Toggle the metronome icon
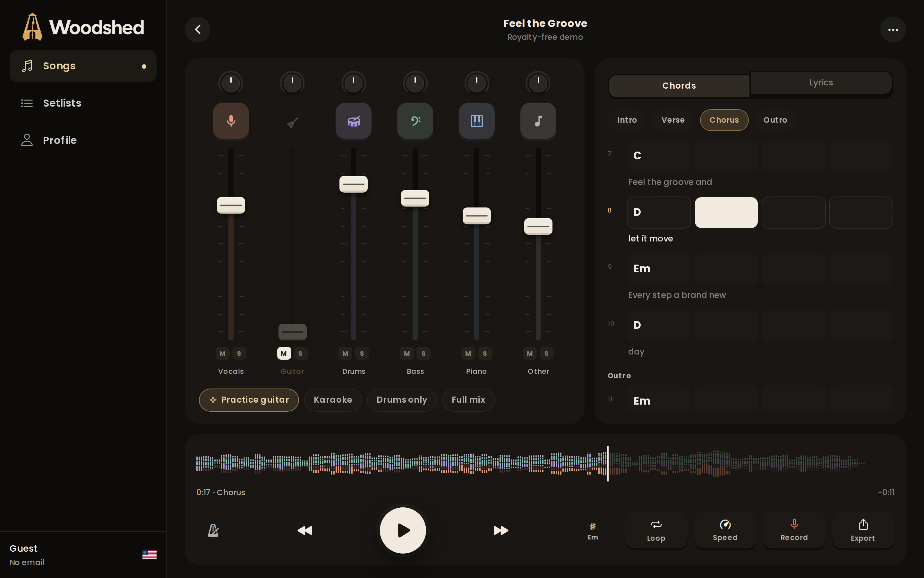This screenshot has height=578, width=924. click(213, 530)
